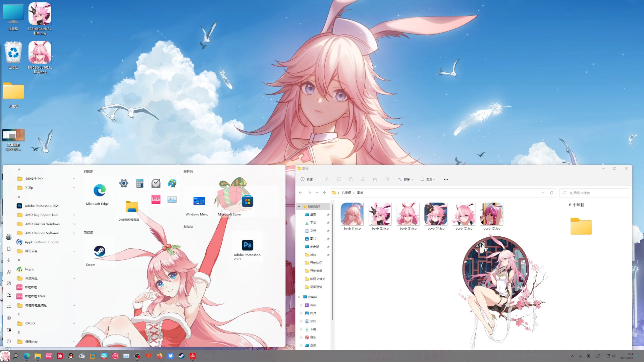Image resolution: width=644 pixels, height=362 pixels.
Task: Open the 新建 new item menu
Action: pyautogui.click(x=308, y=179)
